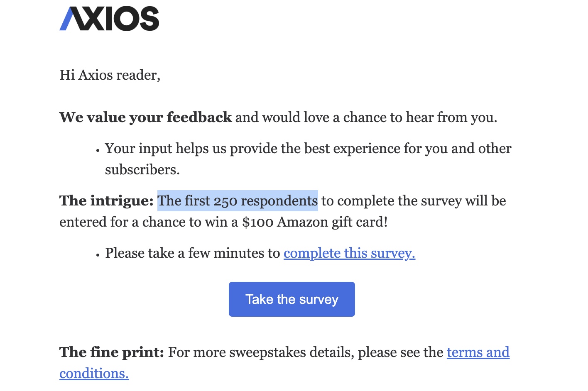Click the word "subscribers."
The height and width of the screenshot is (391, 588).
pyautogui.click(x=142, y=170)
